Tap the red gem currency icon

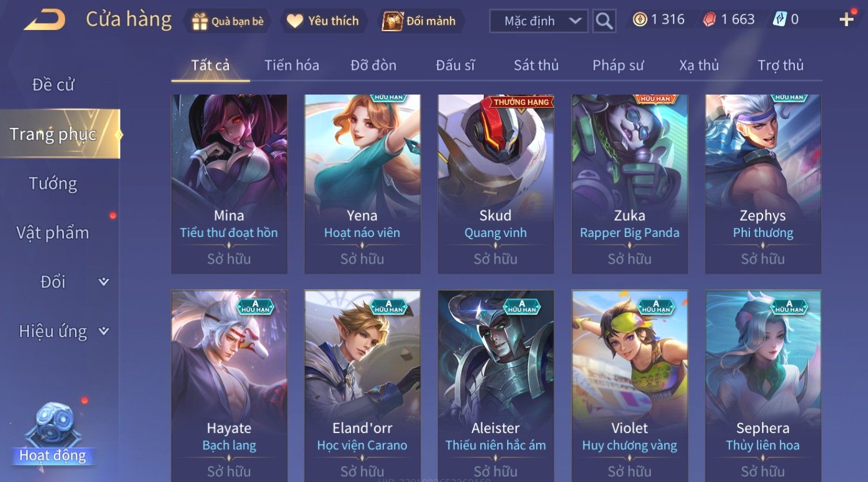point(709,20)
